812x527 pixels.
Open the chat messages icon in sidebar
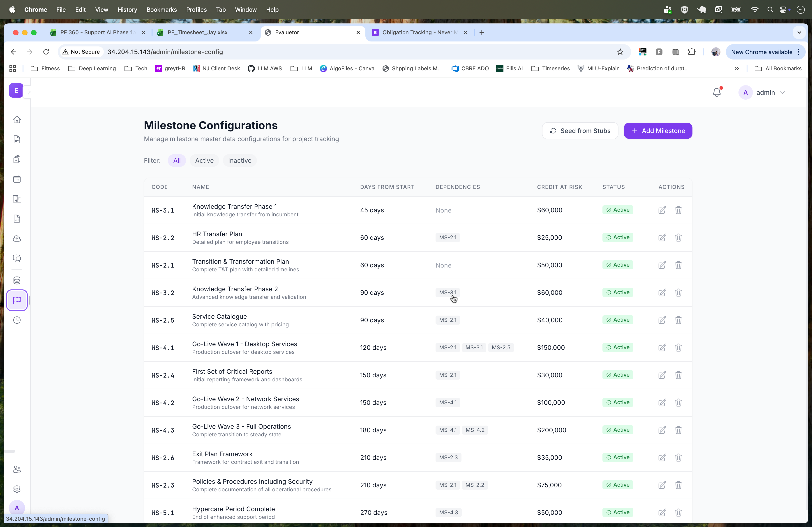point(17,258)
